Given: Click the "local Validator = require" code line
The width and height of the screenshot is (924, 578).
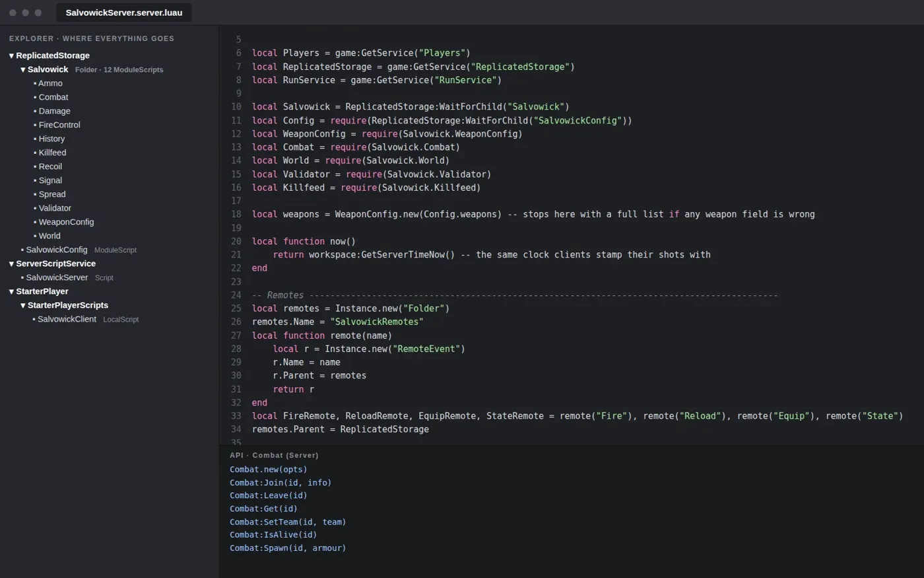Looking at the screenshot, I should click(372, 174).
